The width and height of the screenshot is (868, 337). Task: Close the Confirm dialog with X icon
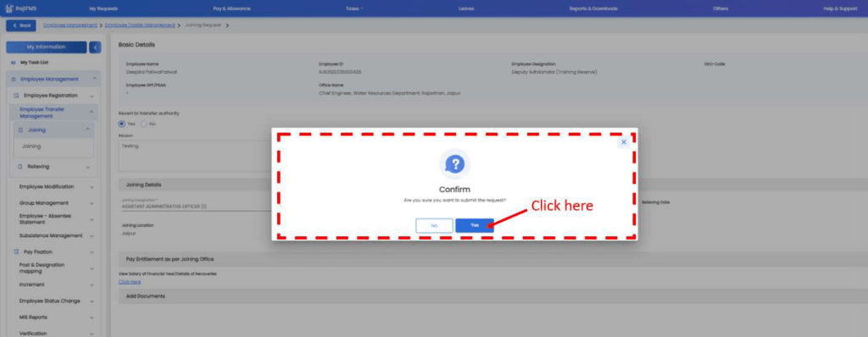click(624, 142)
